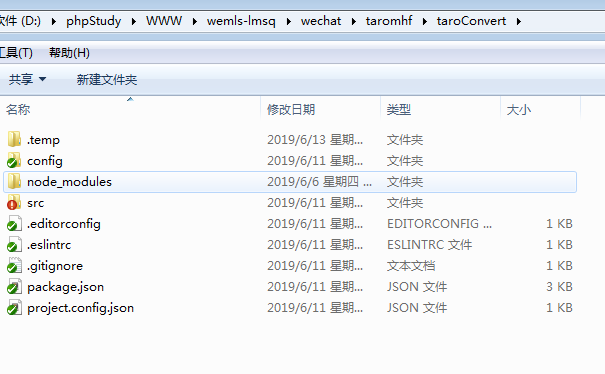Select the .gitignore file name
Screen dimensions: 605x374
(x=55, y=266)
